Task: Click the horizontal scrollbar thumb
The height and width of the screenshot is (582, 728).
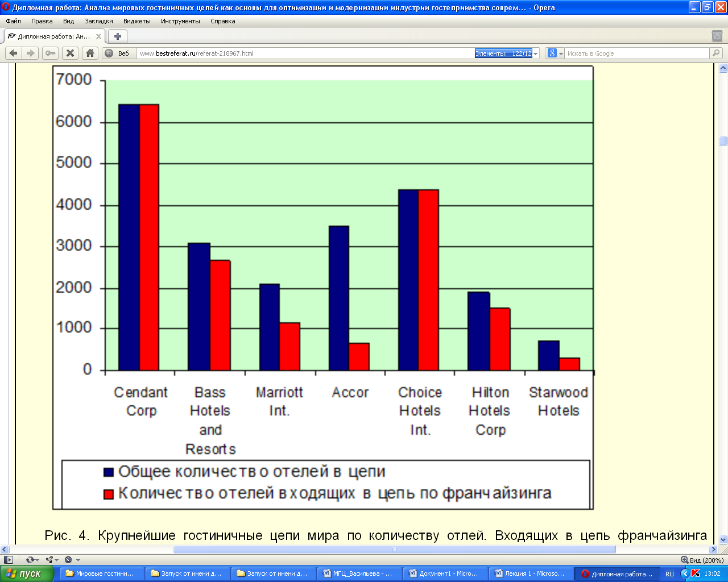Action: point(394,550)
